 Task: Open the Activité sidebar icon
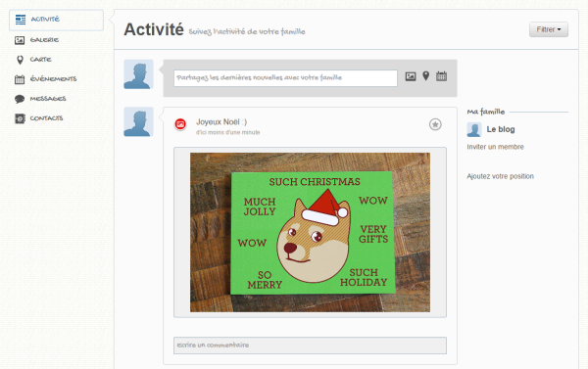[x=21, y=20]
